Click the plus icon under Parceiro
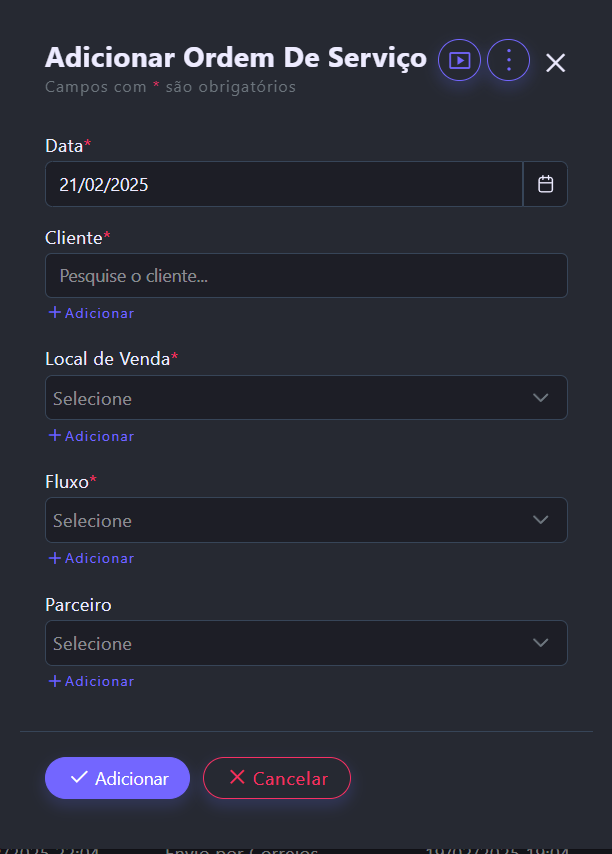612x854 pixels. (x=55, y=681)
